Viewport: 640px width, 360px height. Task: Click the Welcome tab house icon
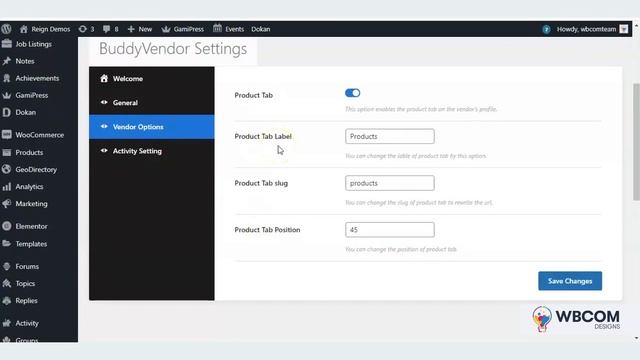tap(104, 78)
